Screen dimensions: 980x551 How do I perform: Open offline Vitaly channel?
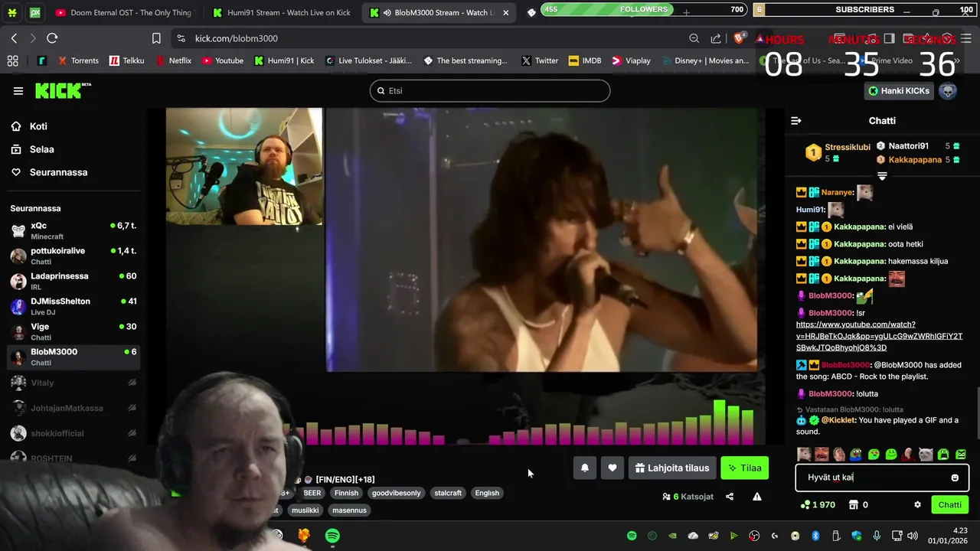pyautogui.click(x=73, y=383)
